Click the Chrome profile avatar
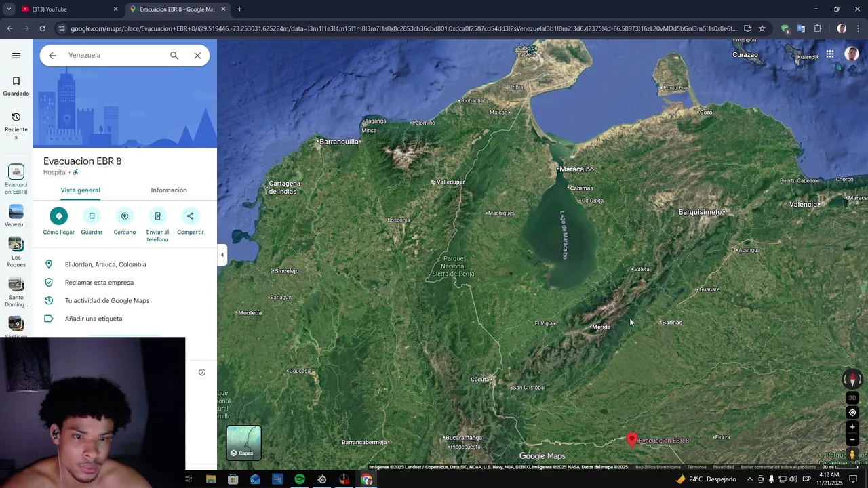868x488 pixels. pyautogui.click(x=842, y=28)
